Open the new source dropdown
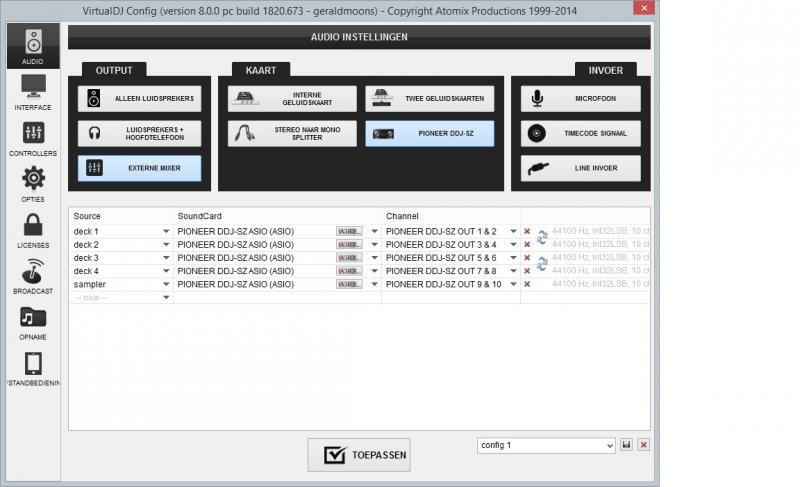800x487 pixels. click(166, 298)
